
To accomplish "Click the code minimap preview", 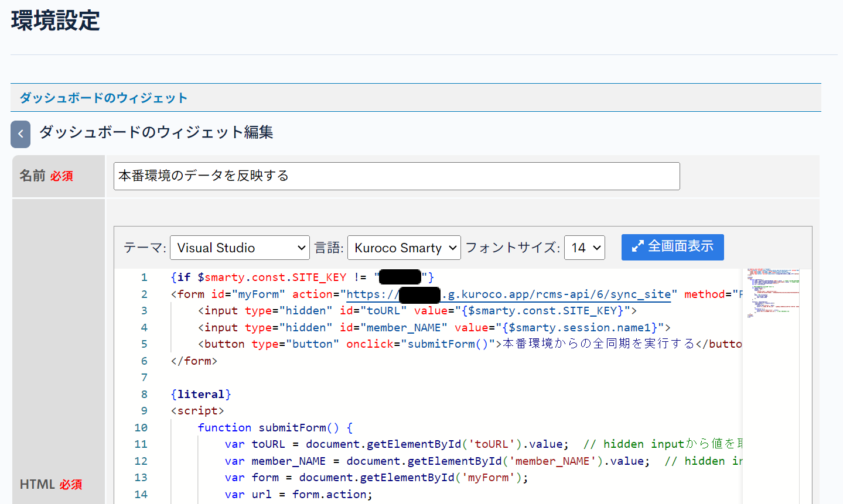I will click(773, 293).
